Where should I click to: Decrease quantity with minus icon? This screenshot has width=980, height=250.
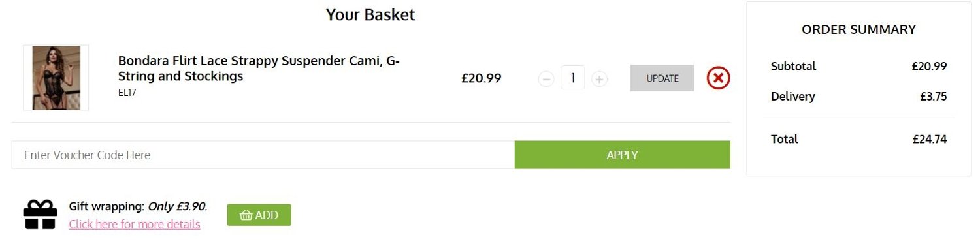click(x=546, y=79)
